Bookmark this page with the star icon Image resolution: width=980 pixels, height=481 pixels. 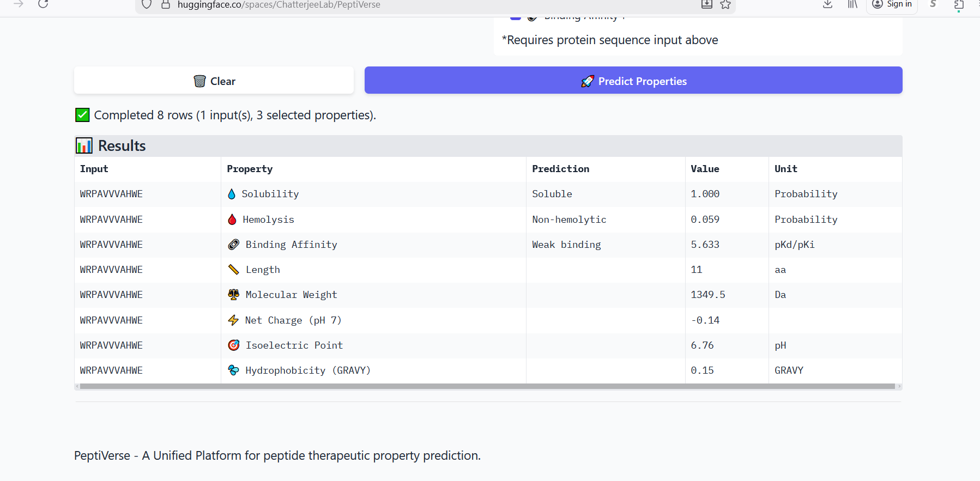click(725, 4)
